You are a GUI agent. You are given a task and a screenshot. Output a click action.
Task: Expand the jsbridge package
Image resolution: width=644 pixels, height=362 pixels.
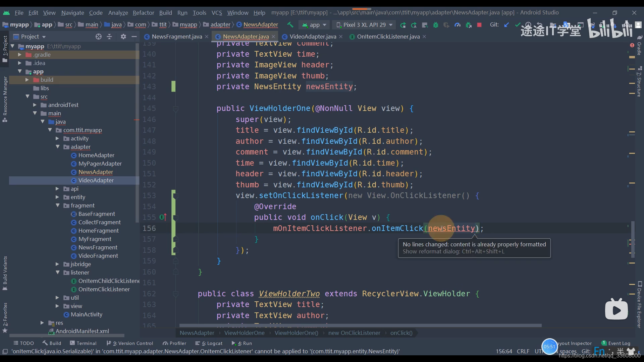[57, 264]
